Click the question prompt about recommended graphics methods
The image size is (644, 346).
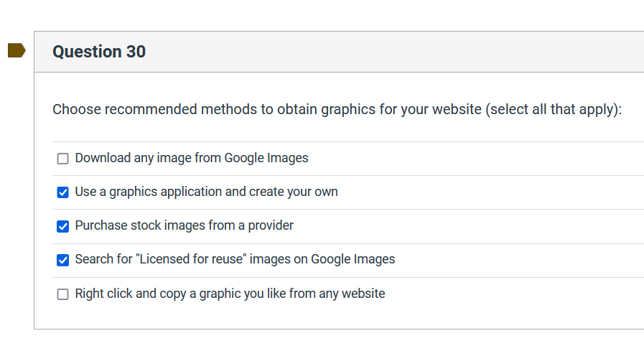[267, 110]
